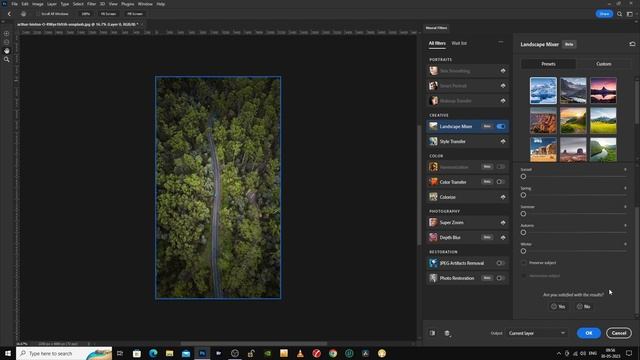Click the Fill Screen button
The width and height of the screenshot is (640, 360).
point(135,14)
